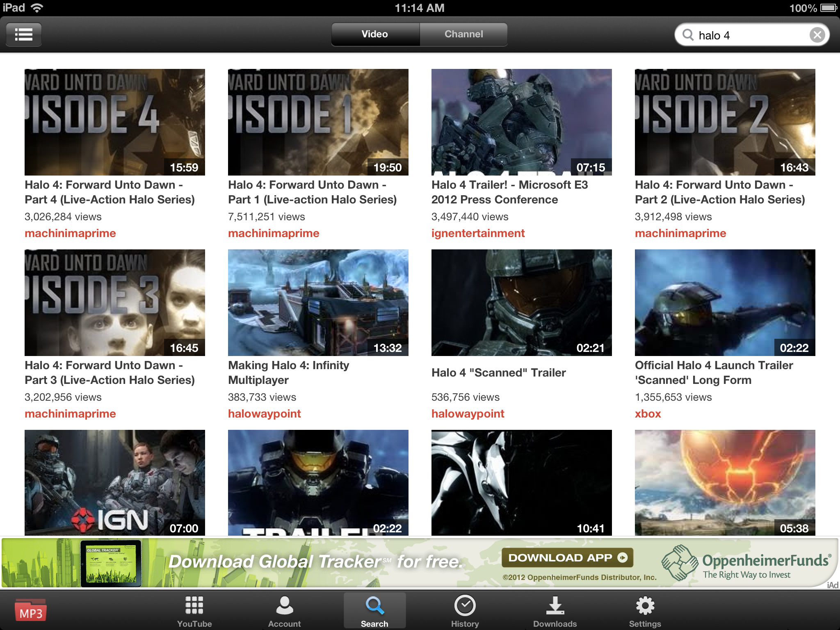Image resolution: width=840 pixels, height=630 pixels.
Task: Play the Episode 1 thumbnail video
Action: [318, 122]
